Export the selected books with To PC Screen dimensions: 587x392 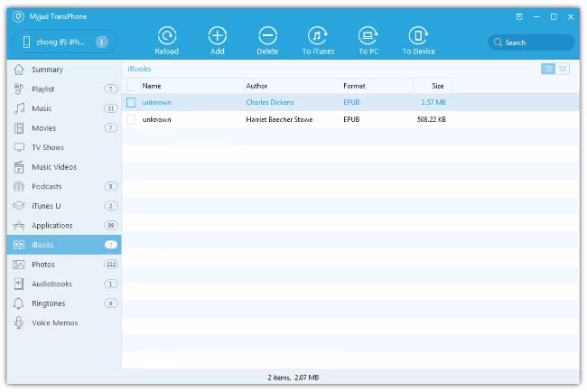(368, 41)
